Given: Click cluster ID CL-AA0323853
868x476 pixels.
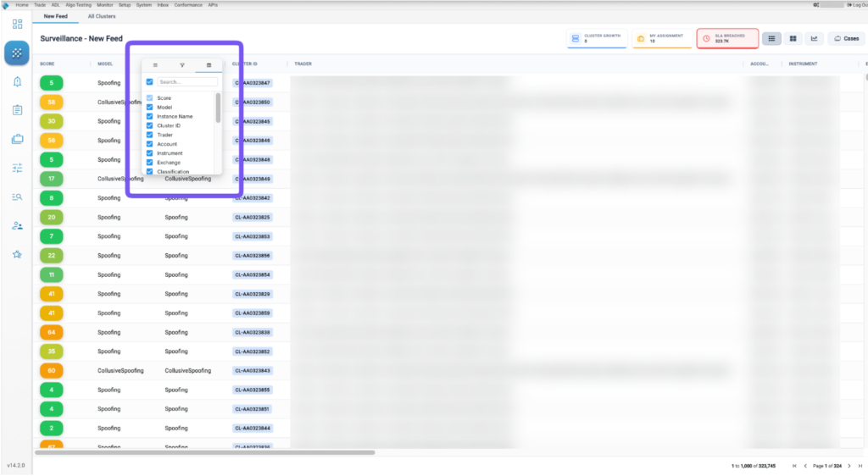Looking at the screenshot, I should click(253, 236).
